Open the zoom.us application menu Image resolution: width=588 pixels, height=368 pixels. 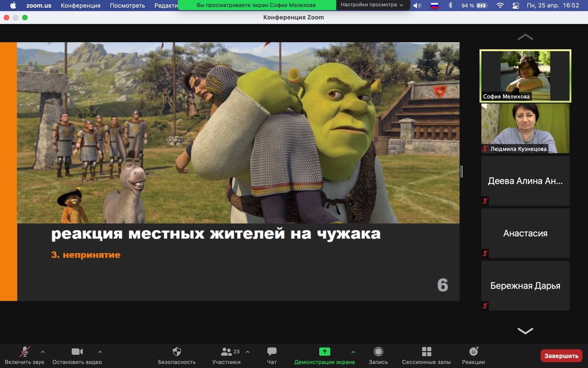(39, 6)
